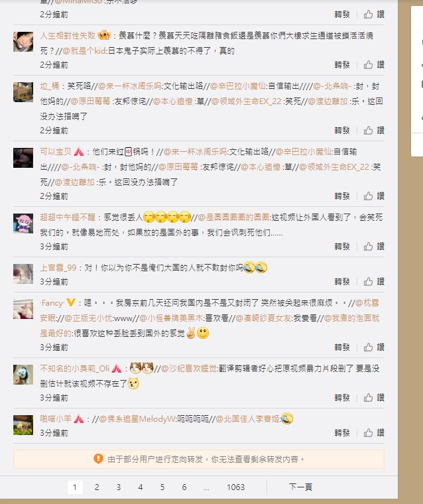
Task: Like the comment by 可以宝贝
Action: (374, 196)
